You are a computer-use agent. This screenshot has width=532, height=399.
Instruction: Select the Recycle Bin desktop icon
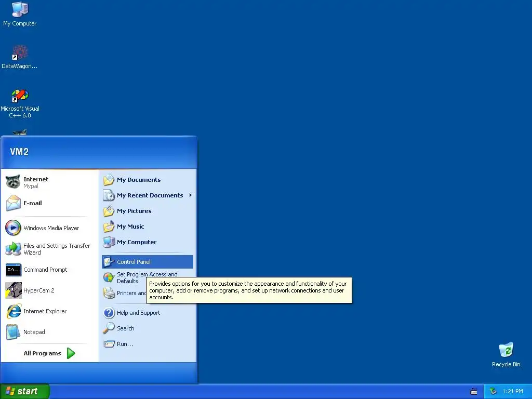(506, 355)
